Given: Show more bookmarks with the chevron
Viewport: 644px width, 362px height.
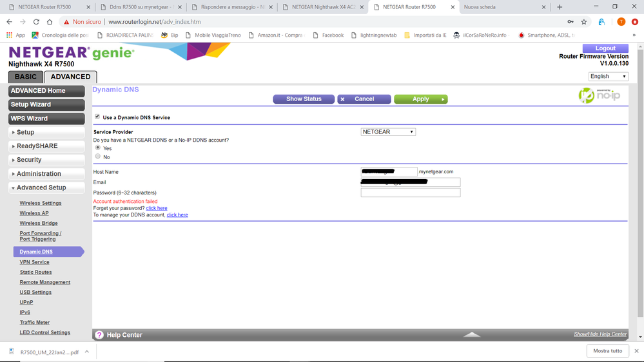Looking at the screenshot, I should (x=634, y=35).
